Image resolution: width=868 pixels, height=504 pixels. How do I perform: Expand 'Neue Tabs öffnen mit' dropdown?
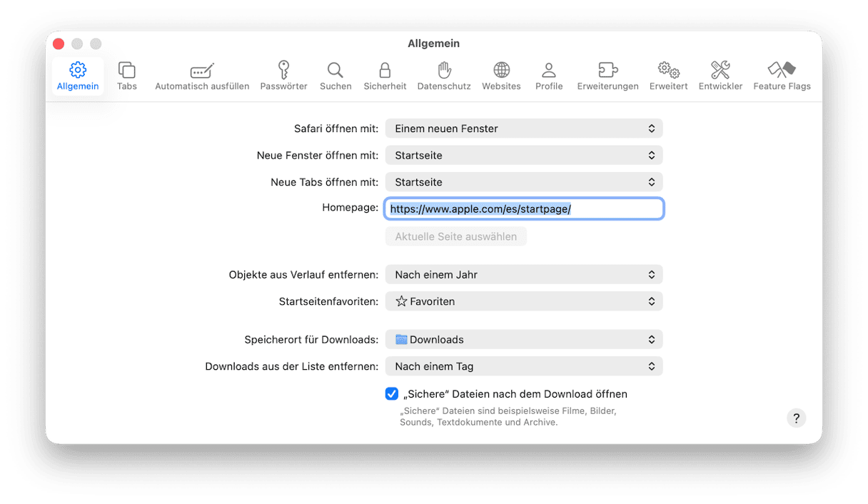(x=524, y=182)
